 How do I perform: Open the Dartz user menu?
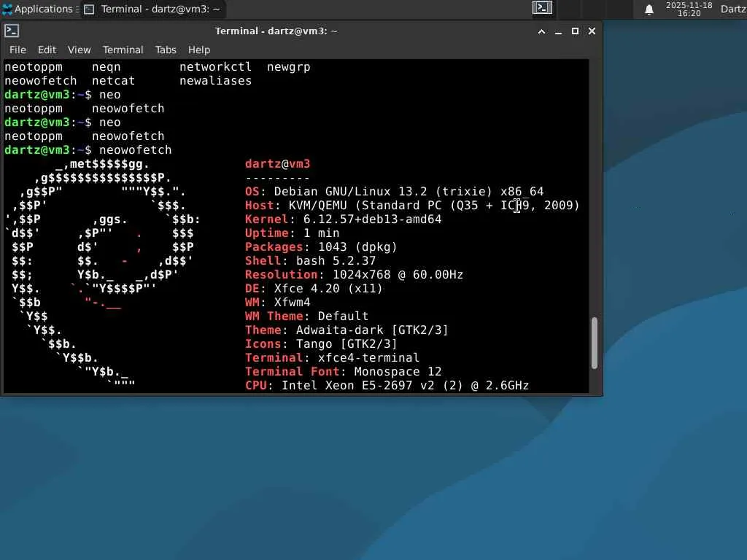coord(734,9)
